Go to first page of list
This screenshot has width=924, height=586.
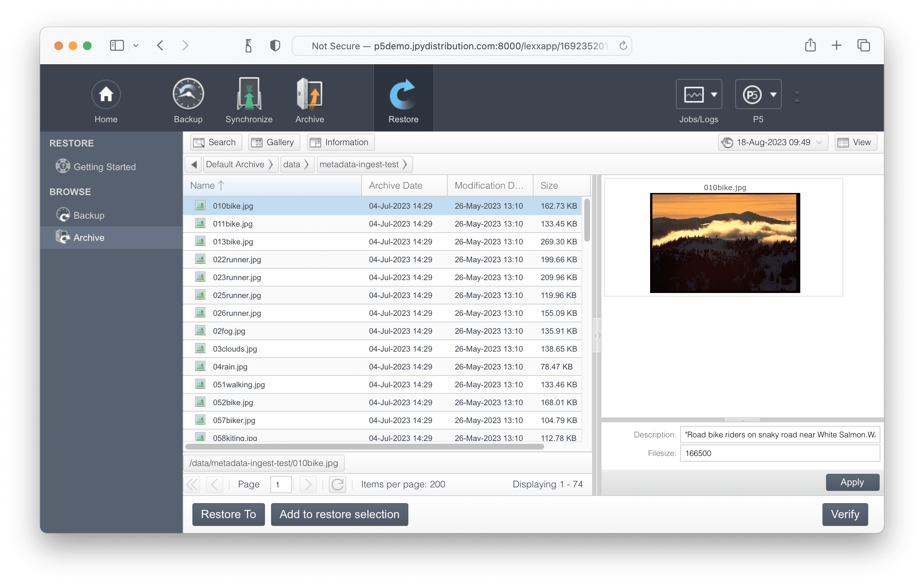point(193,485)
